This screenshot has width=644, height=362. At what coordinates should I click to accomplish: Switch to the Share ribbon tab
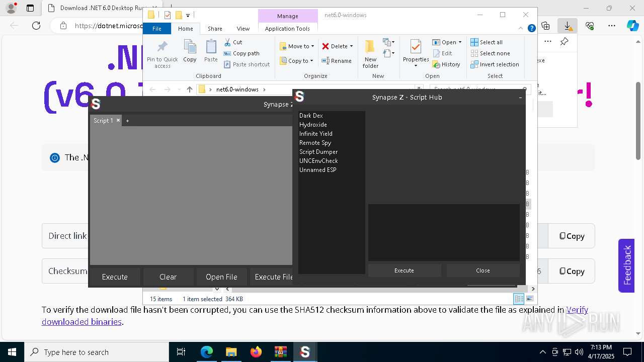pos(215,29)
